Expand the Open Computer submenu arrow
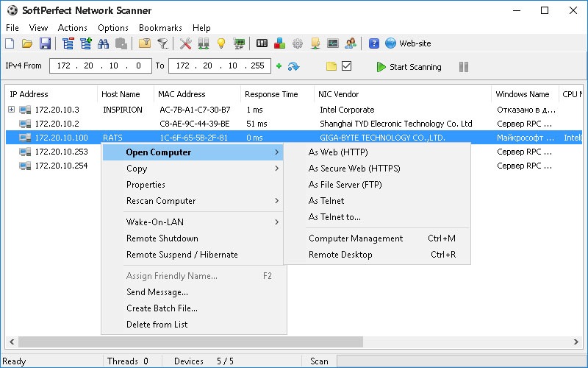Screen dimensions: 588x368 [277, 152]
